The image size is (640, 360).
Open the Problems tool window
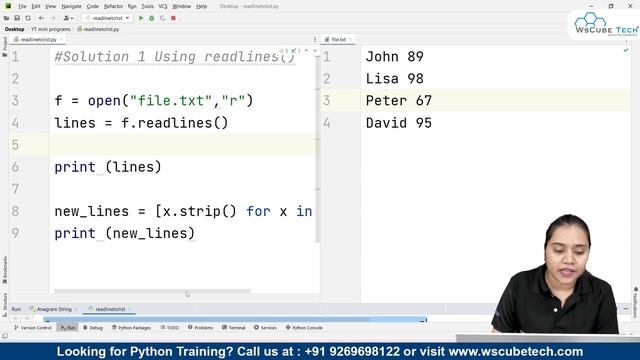pyautogui.click(x=200, y=328)
